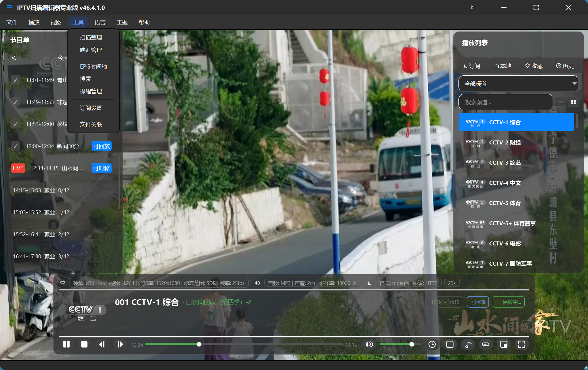Mute audio via speaker icon
Screen dimensions: 588x370
(x=369, y=345)
